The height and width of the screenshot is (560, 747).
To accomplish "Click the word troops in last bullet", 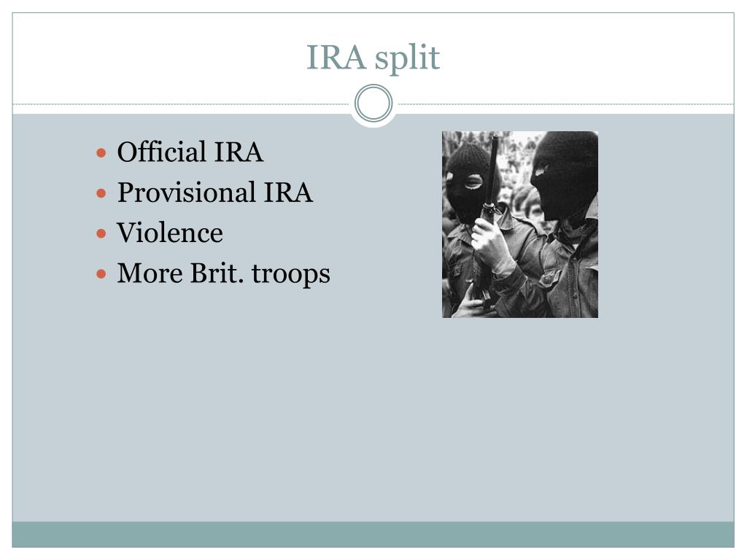I will (x=290, y=275).
